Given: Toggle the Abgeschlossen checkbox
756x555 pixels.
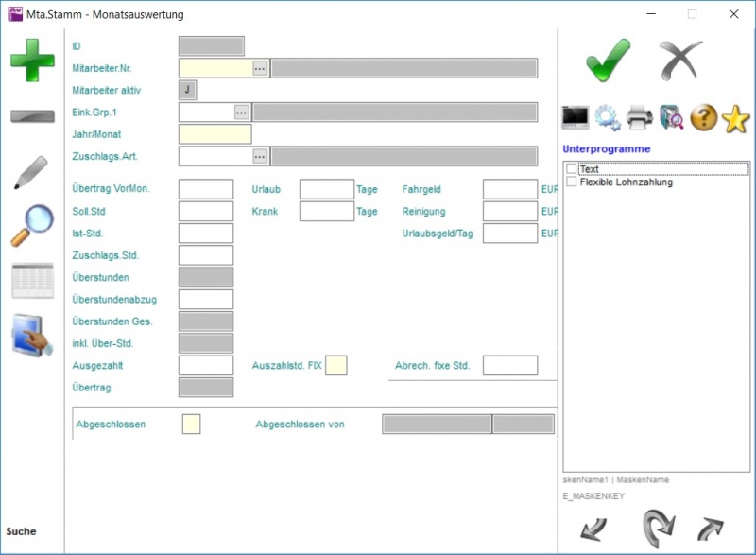Looking at the screenshot, I should pyautogui.click(x=191, y=425).
